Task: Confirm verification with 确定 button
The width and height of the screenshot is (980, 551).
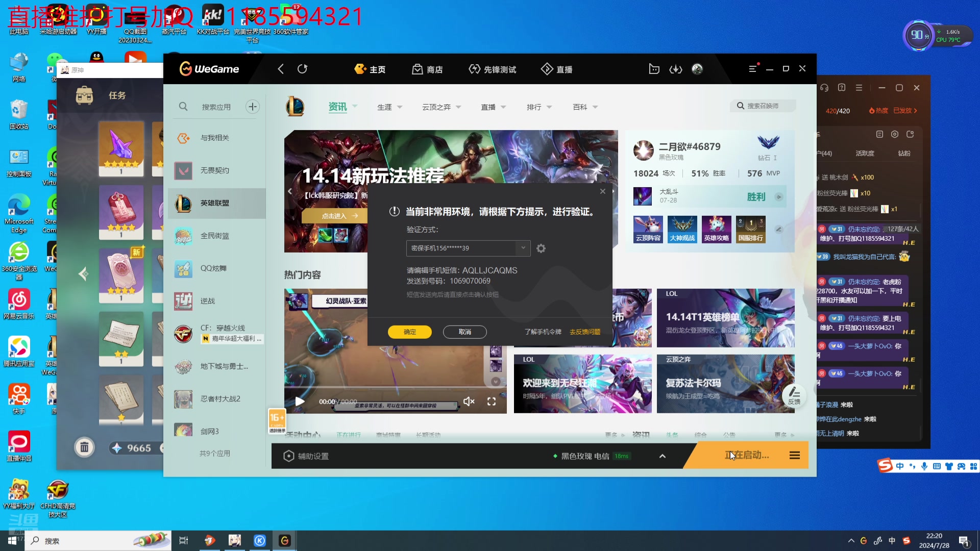Action: click(x=410, y=332)
